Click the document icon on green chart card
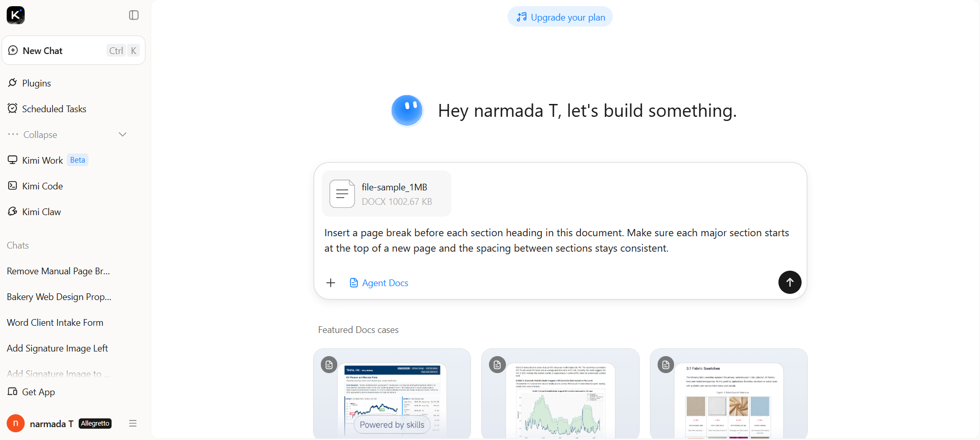980x440 pixels. coord(497,365)
